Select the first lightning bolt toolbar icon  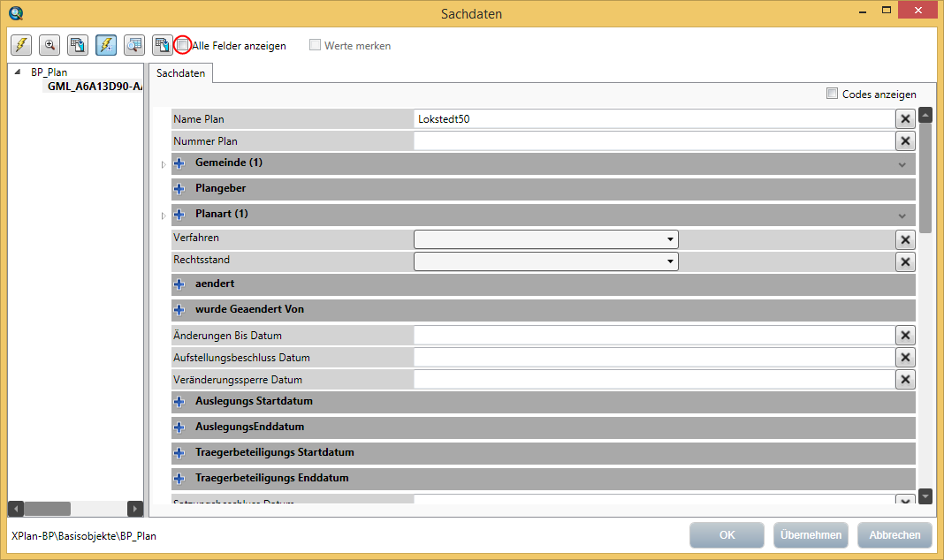pyautogui.click(x=20, y=44)
